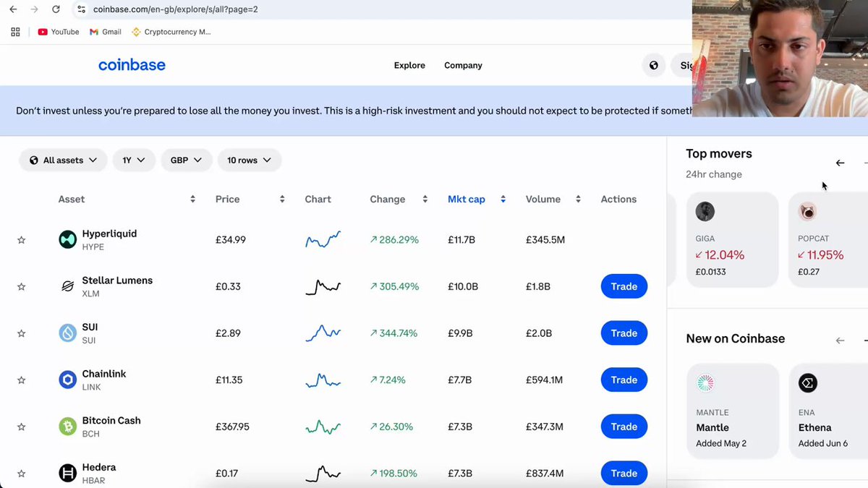Star Hedera to add to watchlist

tap(21, 474)
